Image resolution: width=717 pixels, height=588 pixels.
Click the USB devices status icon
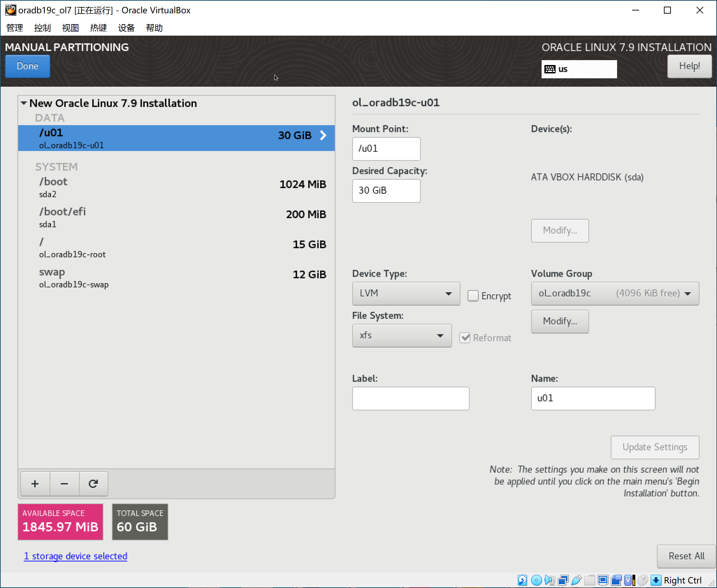(577, 580)
